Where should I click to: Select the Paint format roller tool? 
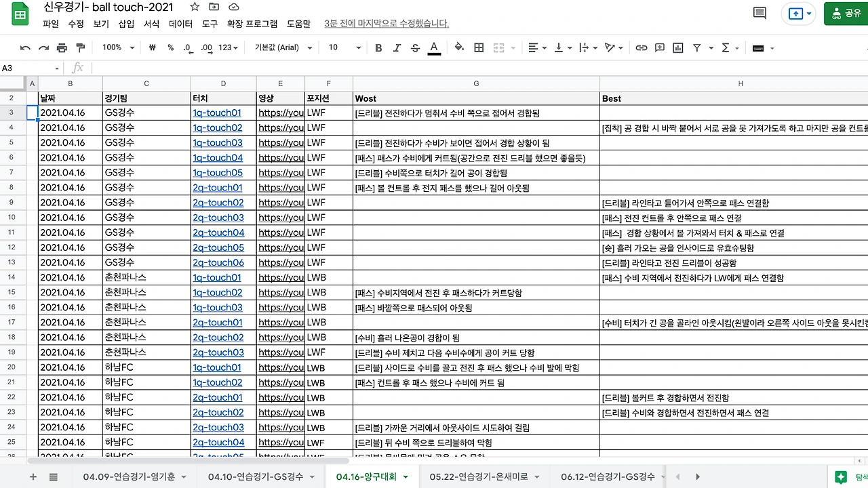(x=81, y=48)
